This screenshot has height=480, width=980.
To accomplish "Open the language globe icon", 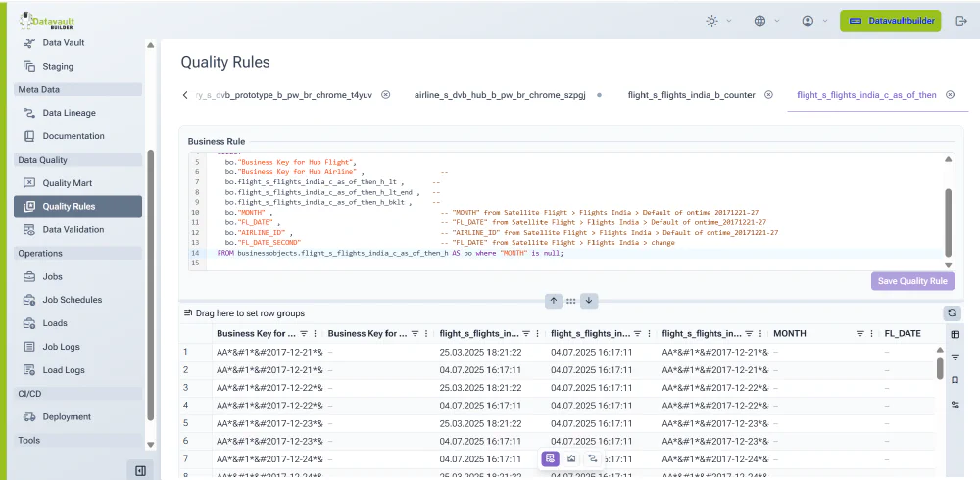I will click(760, 21).
